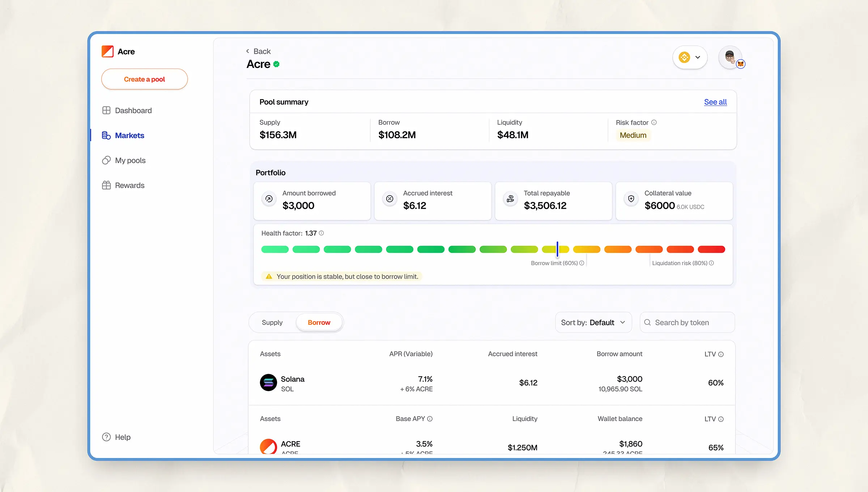Click the $1.250M liquidity value
The image size is (868, 492).
(x=523, y=448)
